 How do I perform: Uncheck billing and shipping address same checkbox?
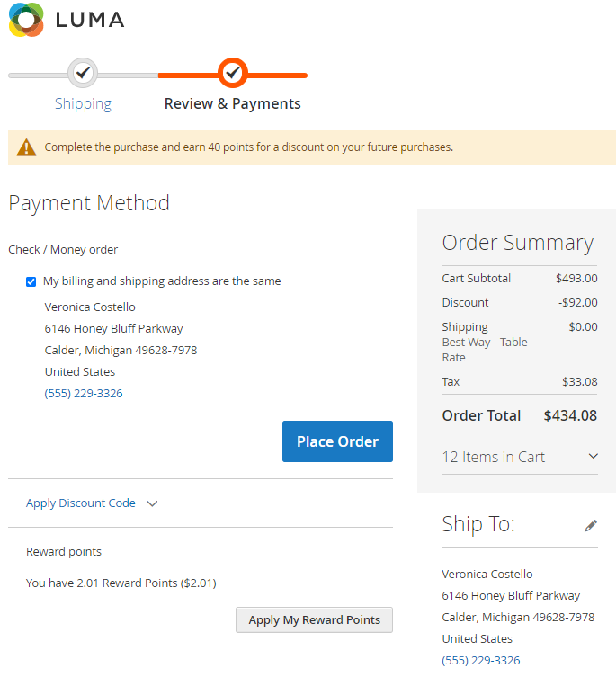pyautogui.click(x=31, y=281)
